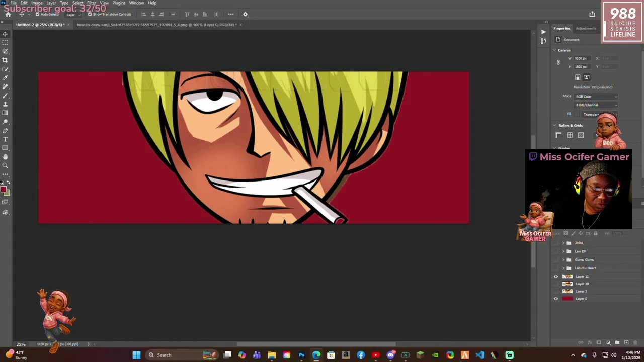Select the Hand tool

pos(5,157)
